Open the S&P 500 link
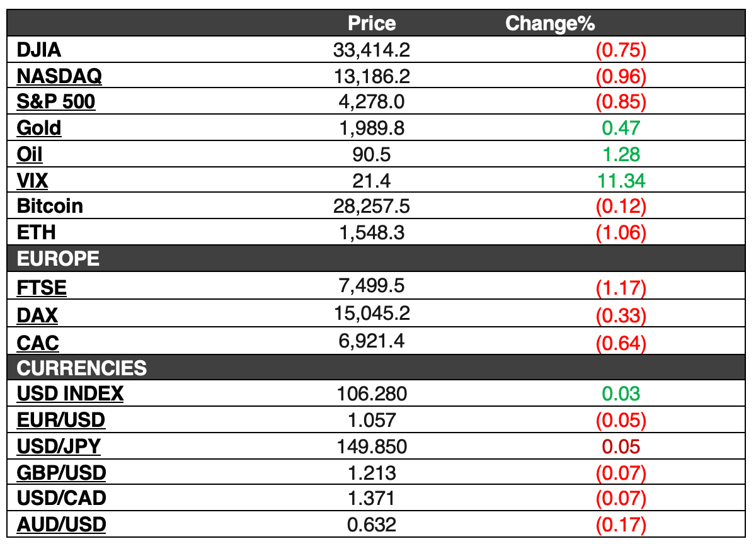The image size is (756, 544). point(56,102)
